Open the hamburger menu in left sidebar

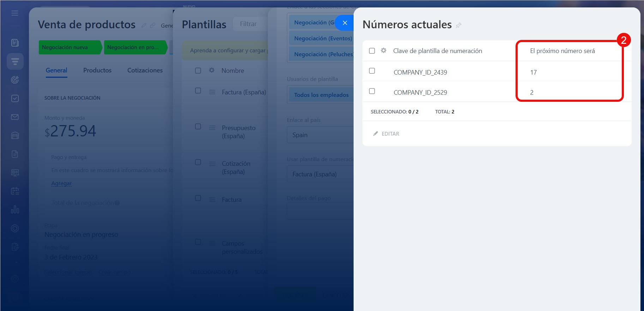pyautogui.click(x=15, y=13)
